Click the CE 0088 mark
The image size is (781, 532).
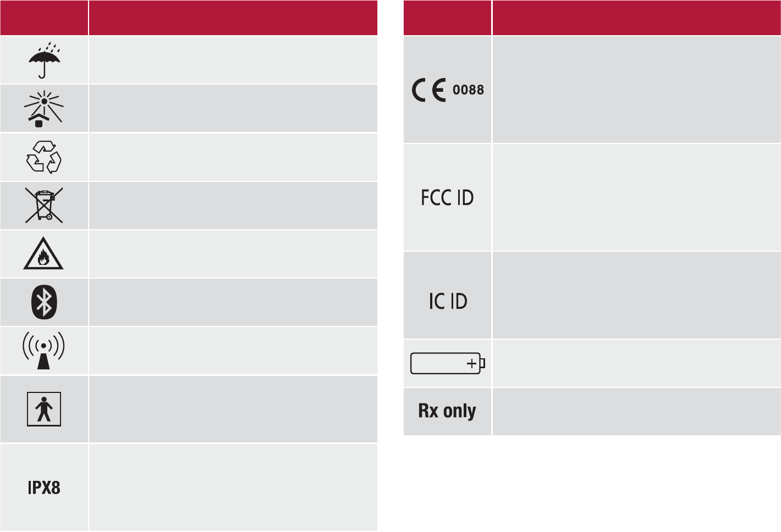[x=448, y=90]
